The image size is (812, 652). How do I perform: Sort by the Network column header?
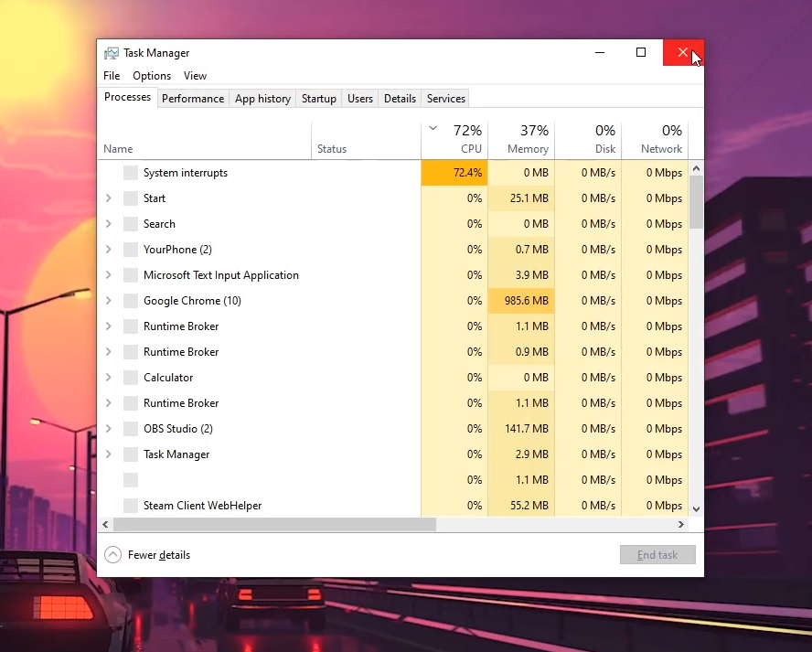655,140
